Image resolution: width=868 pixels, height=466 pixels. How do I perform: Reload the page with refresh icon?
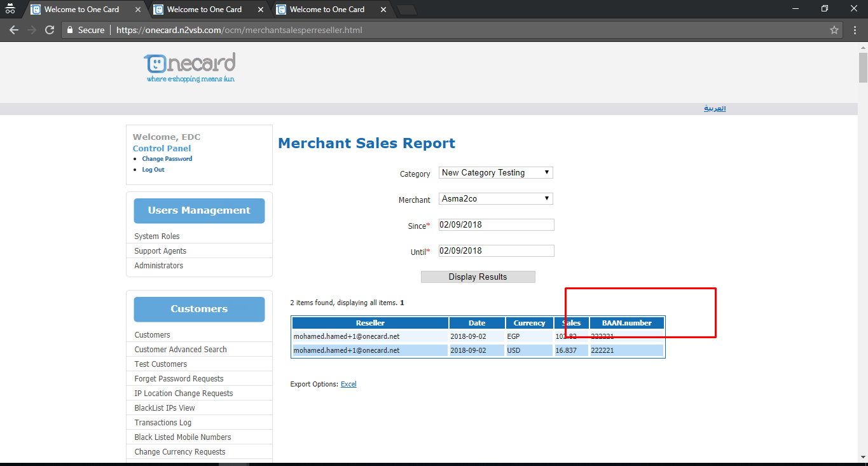50,30
